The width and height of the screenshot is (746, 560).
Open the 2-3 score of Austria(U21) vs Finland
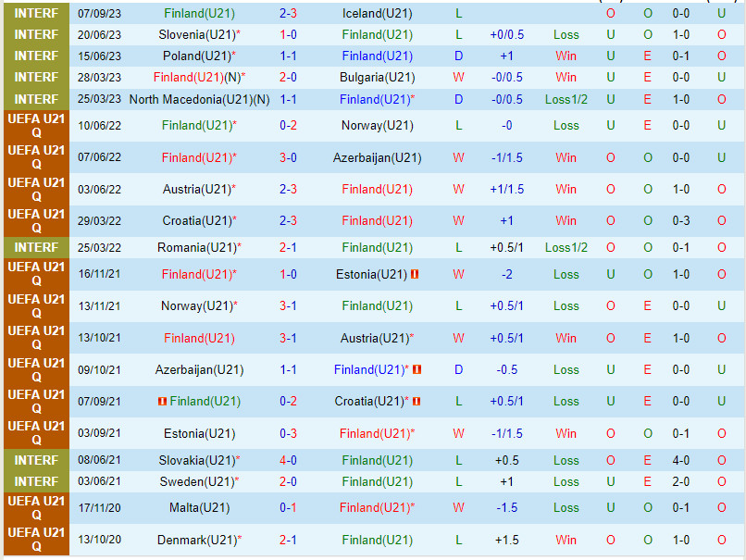coord(288,189)
